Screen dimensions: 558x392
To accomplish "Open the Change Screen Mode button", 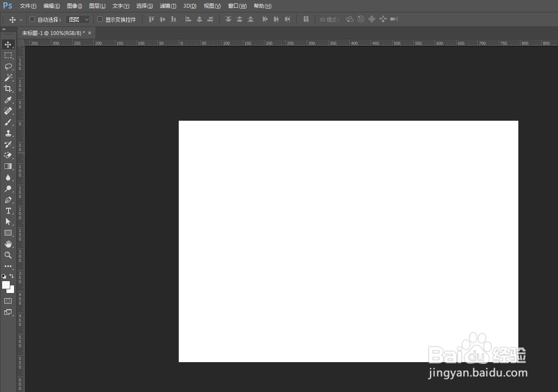I will (x=8, y=312).
